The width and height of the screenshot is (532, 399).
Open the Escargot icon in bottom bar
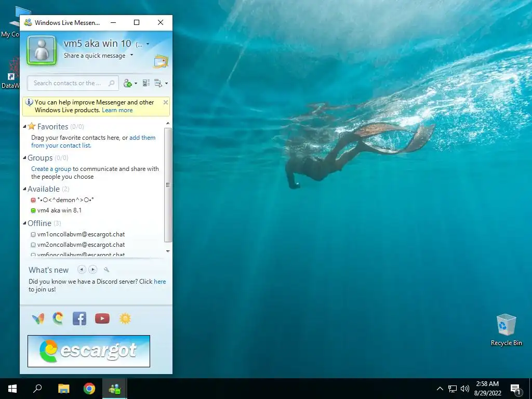click(58, 318)
